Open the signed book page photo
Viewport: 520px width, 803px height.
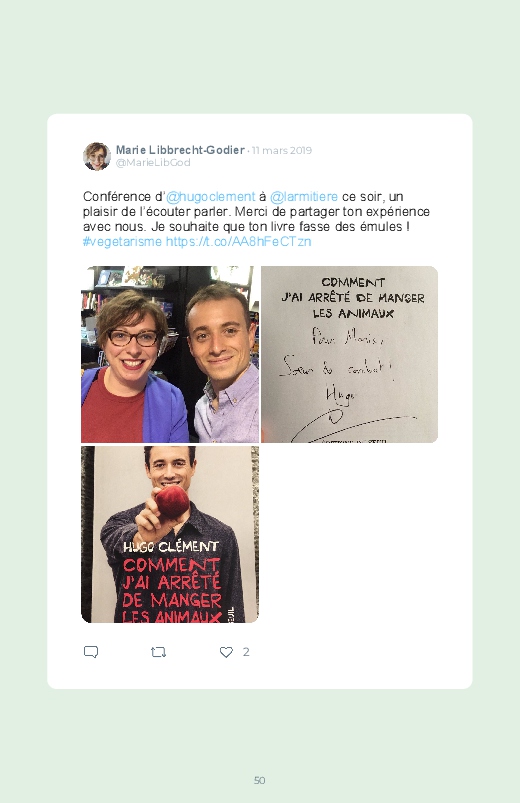point(349,354)
